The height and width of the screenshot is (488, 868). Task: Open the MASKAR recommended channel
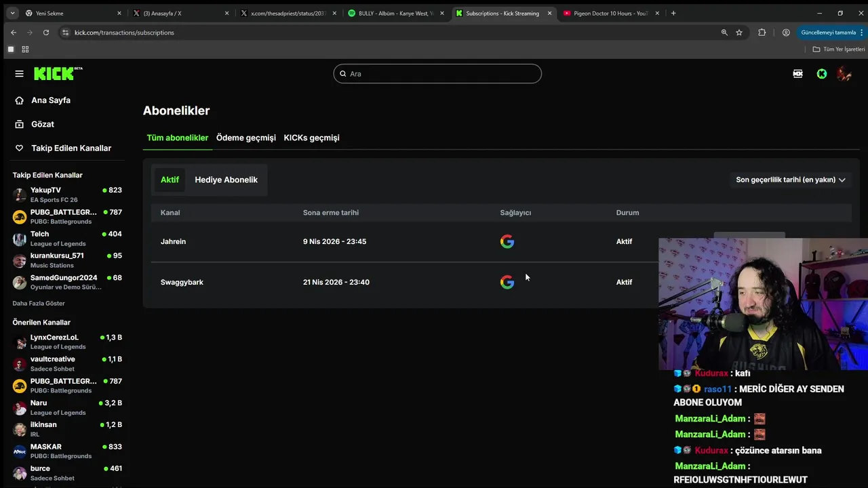(x=67, y=451)
